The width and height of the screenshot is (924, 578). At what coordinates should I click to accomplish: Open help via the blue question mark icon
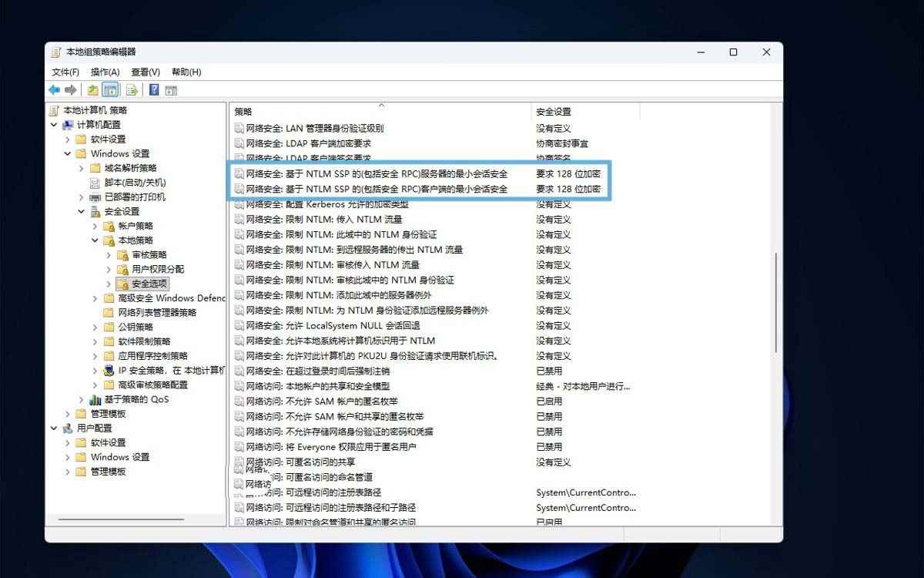pos(154,90)
